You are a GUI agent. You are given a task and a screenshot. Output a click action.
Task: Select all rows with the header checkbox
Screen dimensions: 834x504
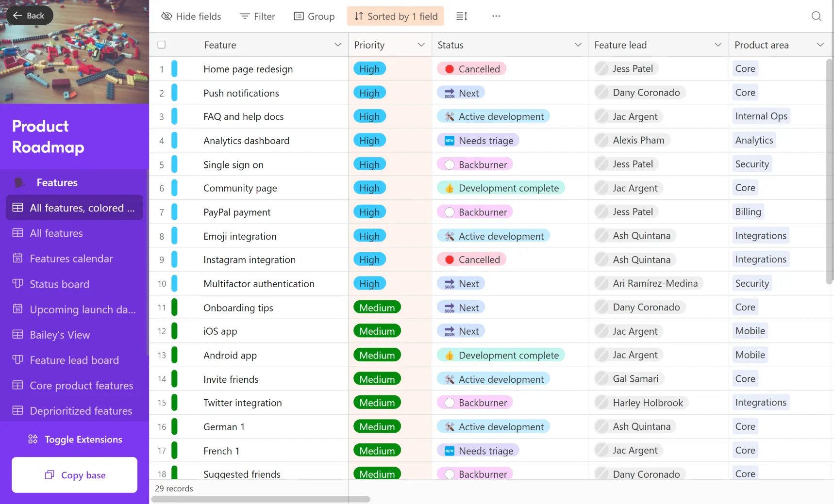point(162,44)
